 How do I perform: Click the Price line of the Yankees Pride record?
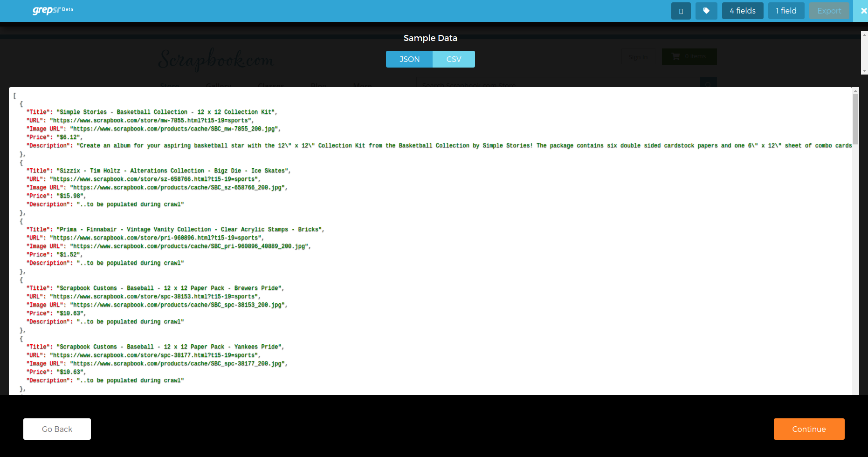click(x=56, y=372)
